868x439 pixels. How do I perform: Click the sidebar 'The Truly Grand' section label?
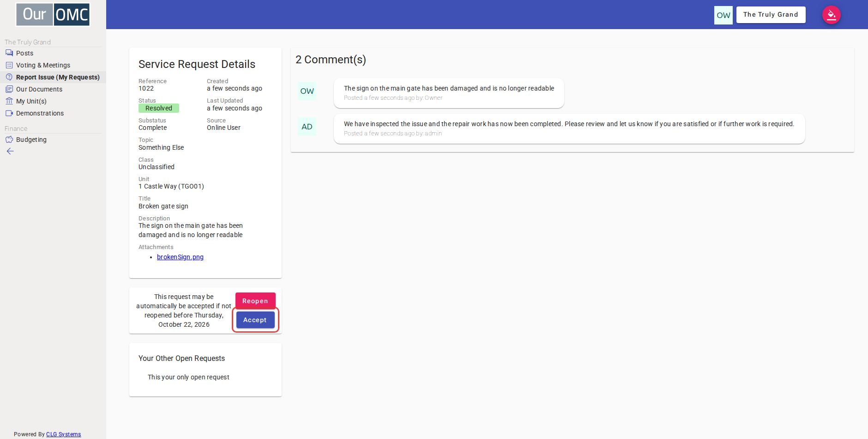[x=28, y=42]
